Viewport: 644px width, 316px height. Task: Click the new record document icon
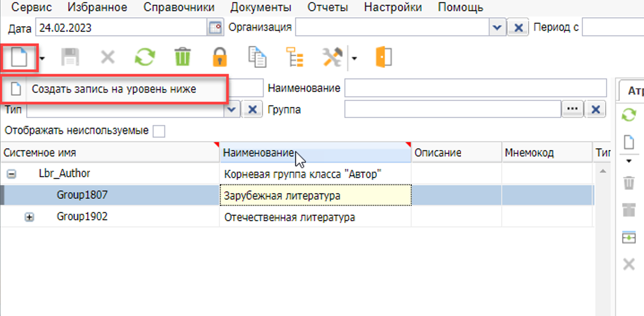point(20,58)
